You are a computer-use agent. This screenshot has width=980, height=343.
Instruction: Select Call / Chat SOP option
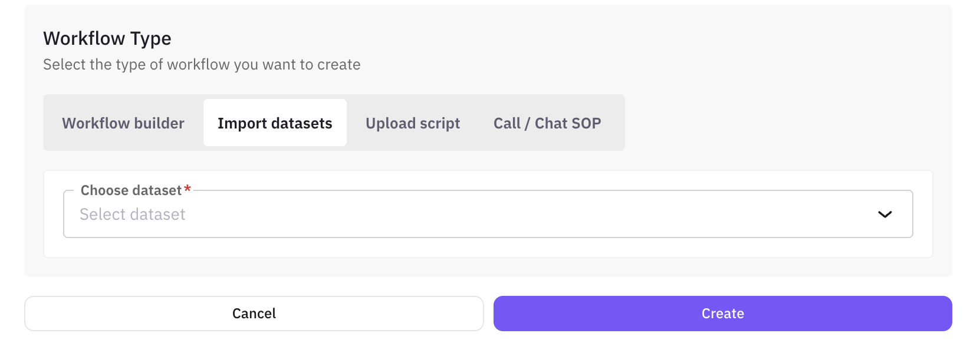tap(547, 123)
